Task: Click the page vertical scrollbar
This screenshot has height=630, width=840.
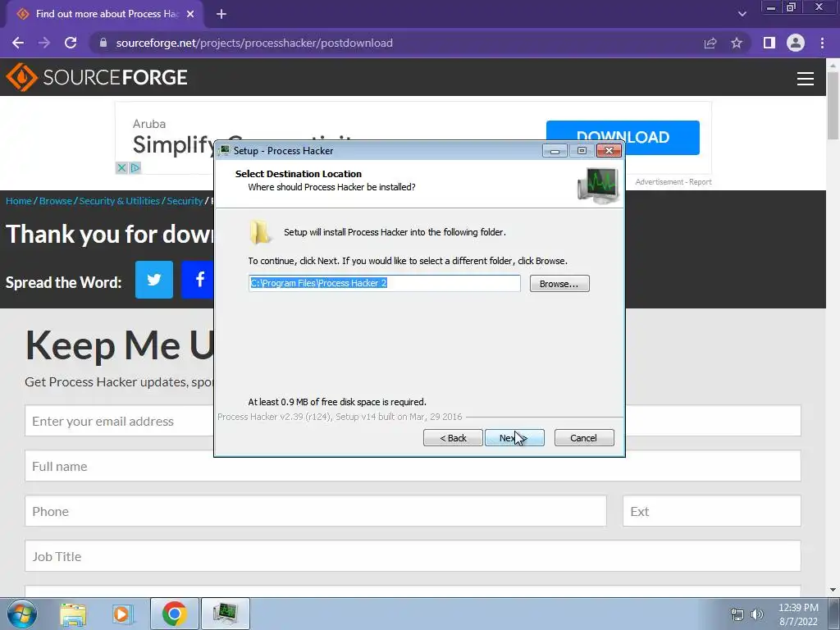Action: tap(833, 106)
